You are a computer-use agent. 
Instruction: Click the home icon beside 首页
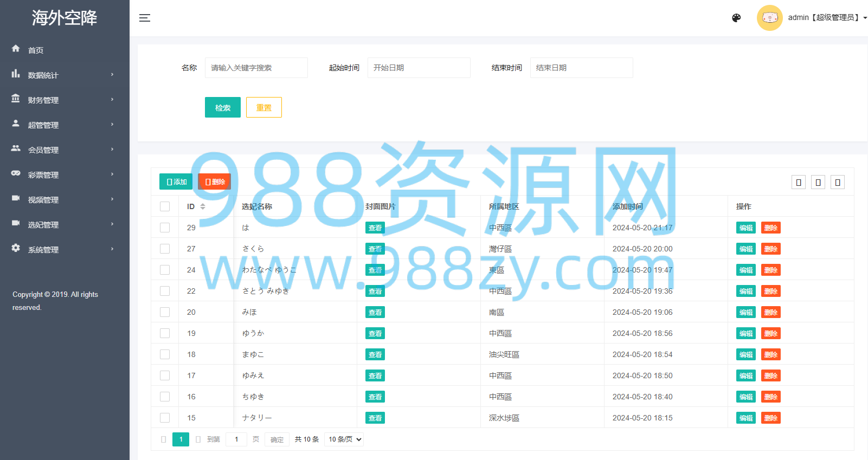coord(16,49)
